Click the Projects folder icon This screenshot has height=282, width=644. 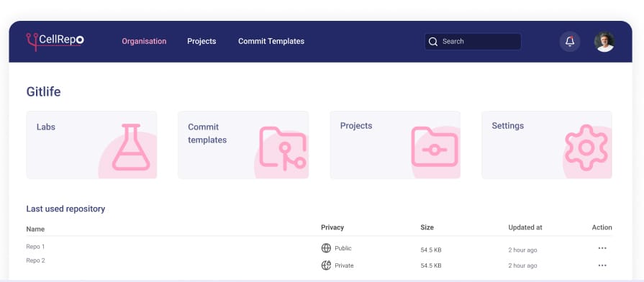[435, 147]
